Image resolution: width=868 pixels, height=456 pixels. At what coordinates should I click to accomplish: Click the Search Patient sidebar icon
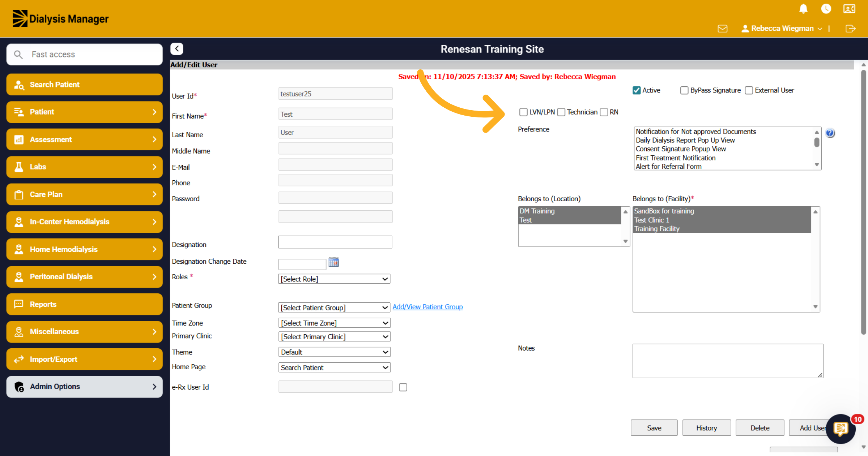19,85
